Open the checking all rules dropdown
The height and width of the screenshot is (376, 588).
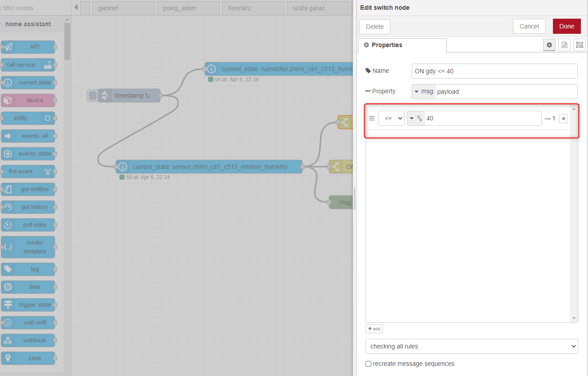pos(472,346)
